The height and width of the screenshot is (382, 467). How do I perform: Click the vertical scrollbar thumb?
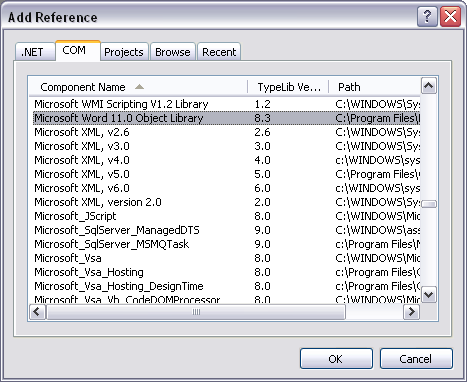(429, 204)
